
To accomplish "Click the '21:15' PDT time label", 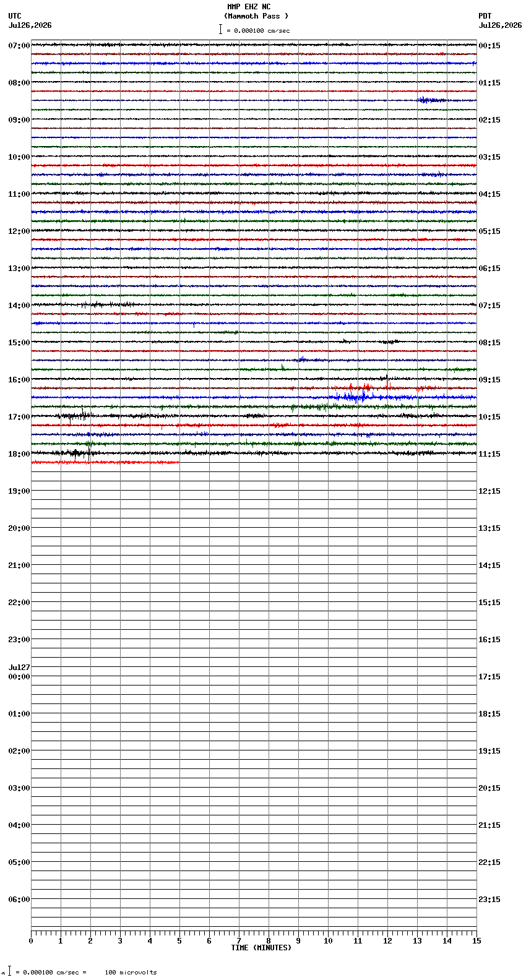I will 489,825.
